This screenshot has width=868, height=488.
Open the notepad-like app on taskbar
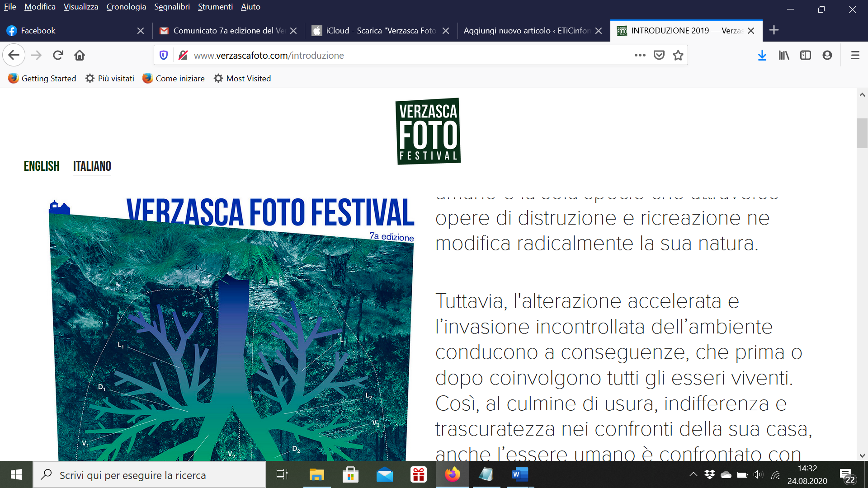click(x=486, y=474)
